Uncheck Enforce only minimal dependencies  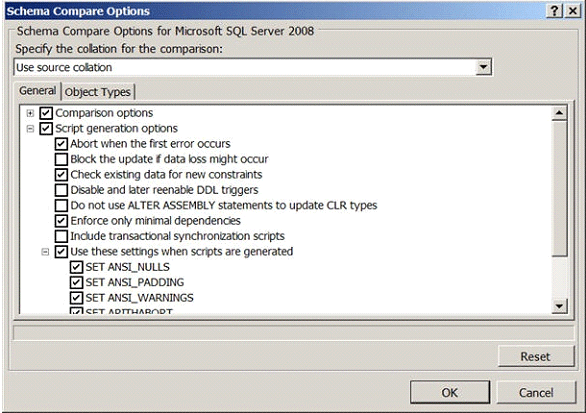(61, 221)
